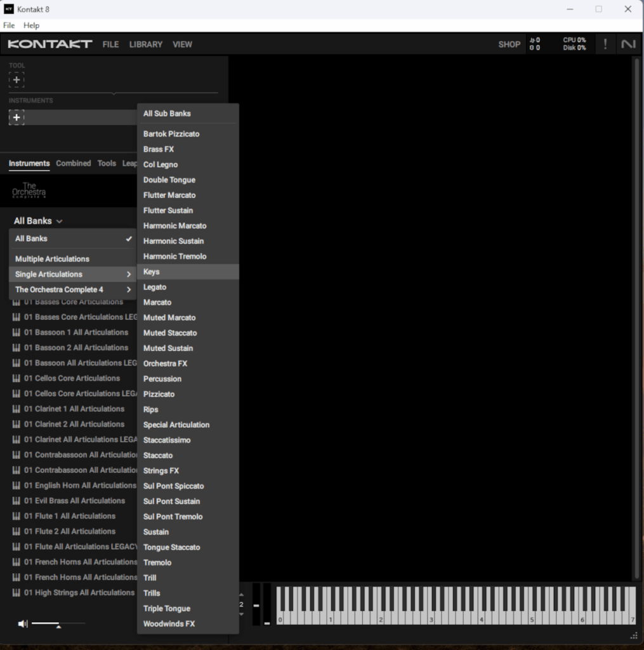Screen dimensions: 644x650
Task: Open the LIBRARY header menu
Action: 146,44
